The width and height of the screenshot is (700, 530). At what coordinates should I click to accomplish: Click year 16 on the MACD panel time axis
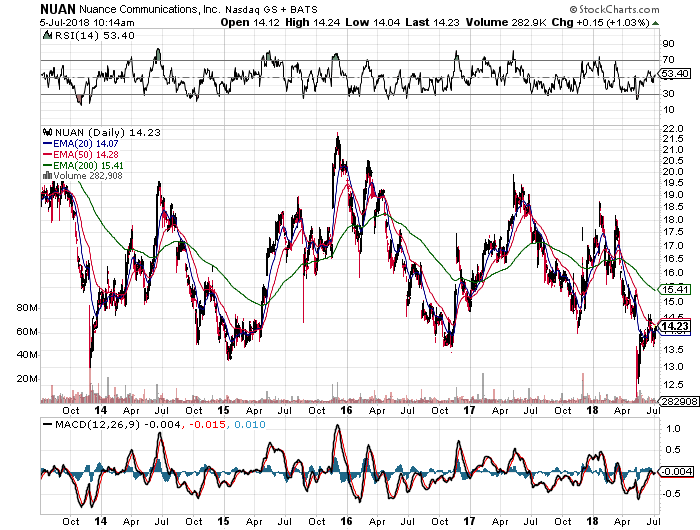coord(346,521)
